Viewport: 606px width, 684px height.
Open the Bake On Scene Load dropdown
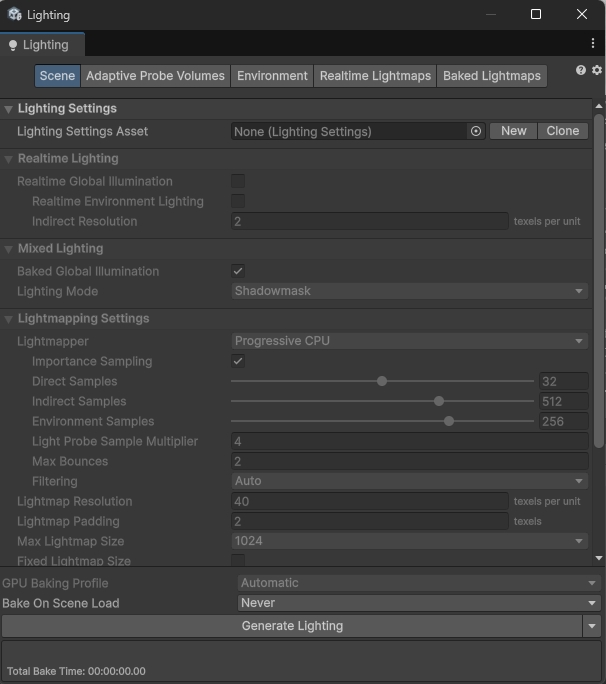click(419, 603)
